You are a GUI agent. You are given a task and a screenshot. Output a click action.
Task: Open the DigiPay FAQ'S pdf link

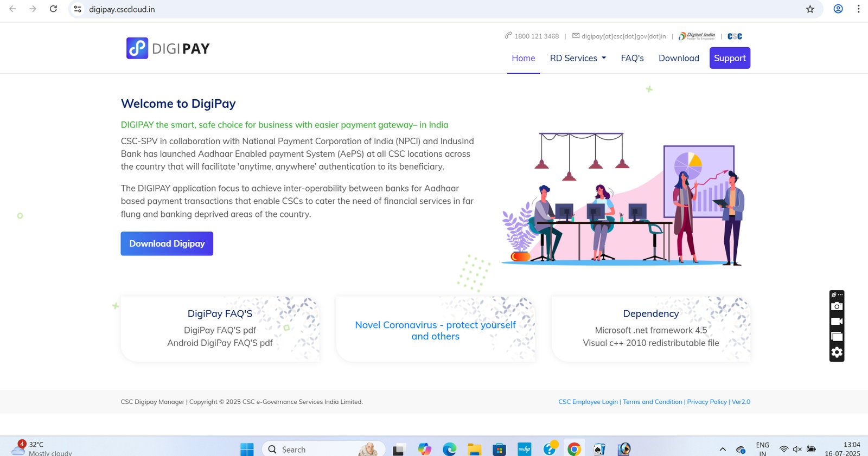(220, 330)
